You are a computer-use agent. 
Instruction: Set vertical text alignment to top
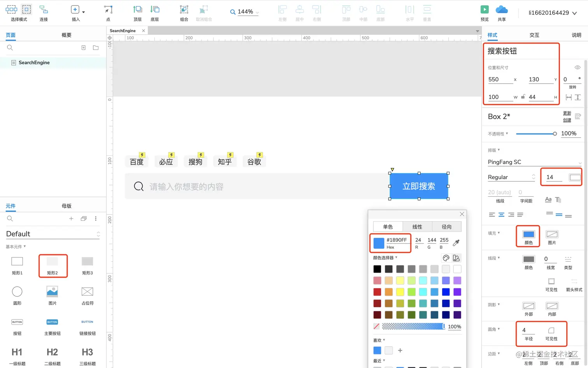(x=549, y=213)
